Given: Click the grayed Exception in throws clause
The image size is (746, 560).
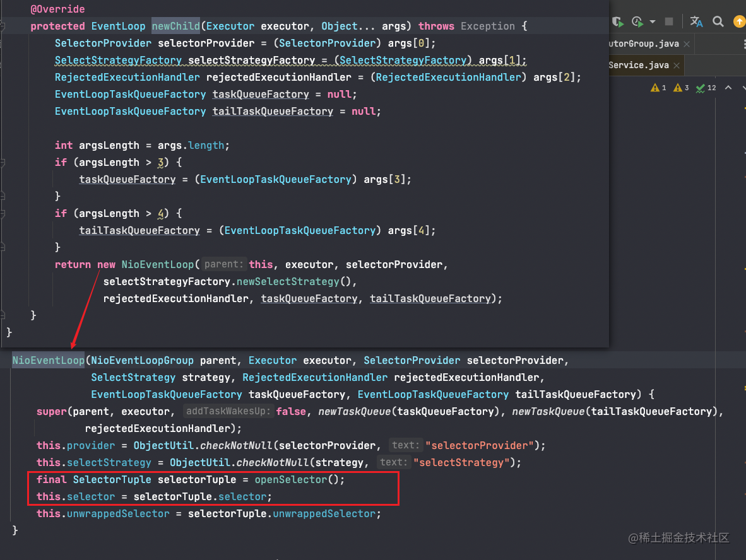Looking at the screenshot, I should [x=488, y=26].
